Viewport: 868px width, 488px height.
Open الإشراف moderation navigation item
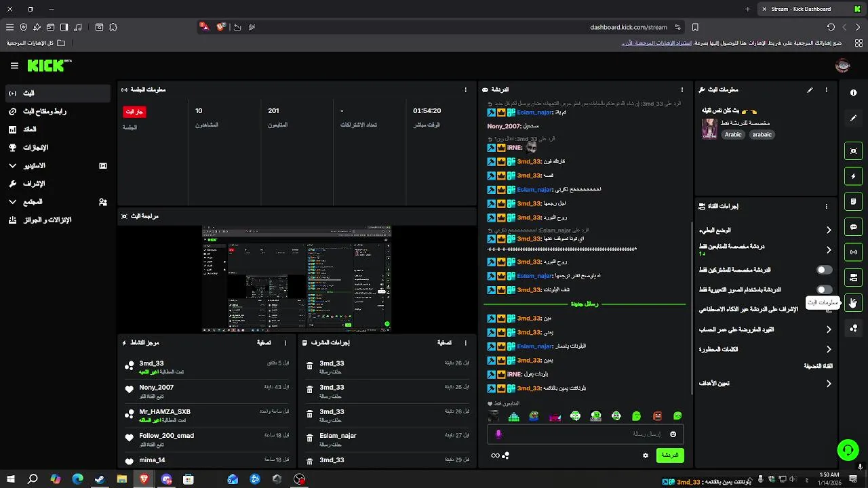pyautogui.click(x=58, y=184)
